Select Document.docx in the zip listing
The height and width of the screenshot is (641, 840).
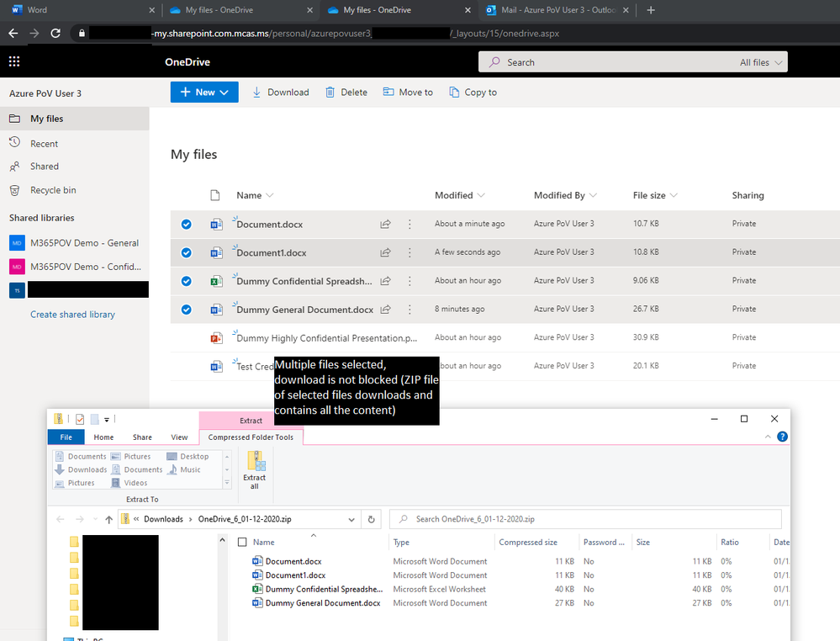tap(293, 561)
